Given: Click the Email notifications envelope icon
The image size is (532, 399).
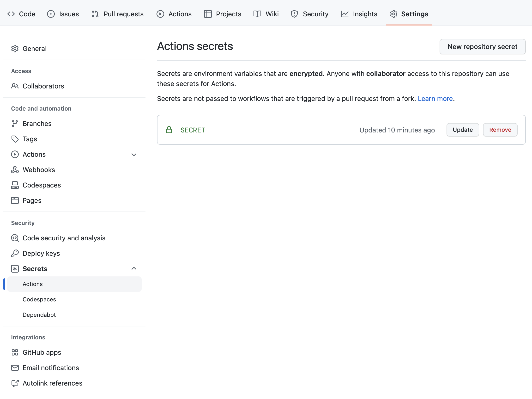Looking at the screenshot, I should [15, 368].
